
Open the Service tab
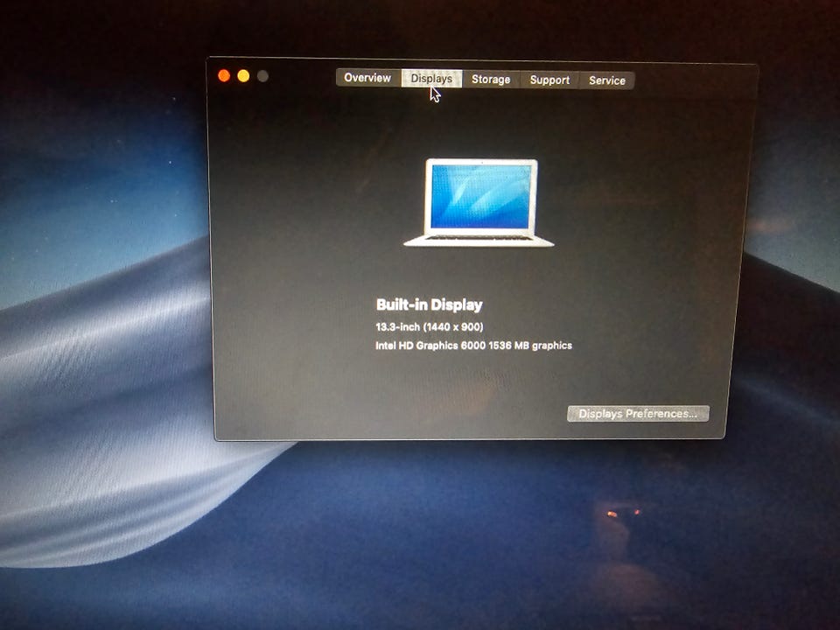pos(607,80)
